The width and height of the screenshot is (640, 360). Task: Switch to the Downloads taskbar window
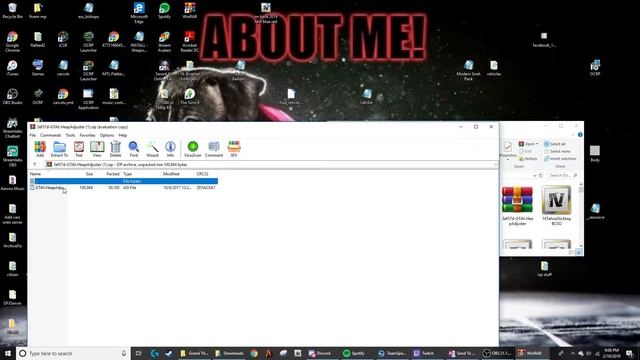(x=229, y=353)
